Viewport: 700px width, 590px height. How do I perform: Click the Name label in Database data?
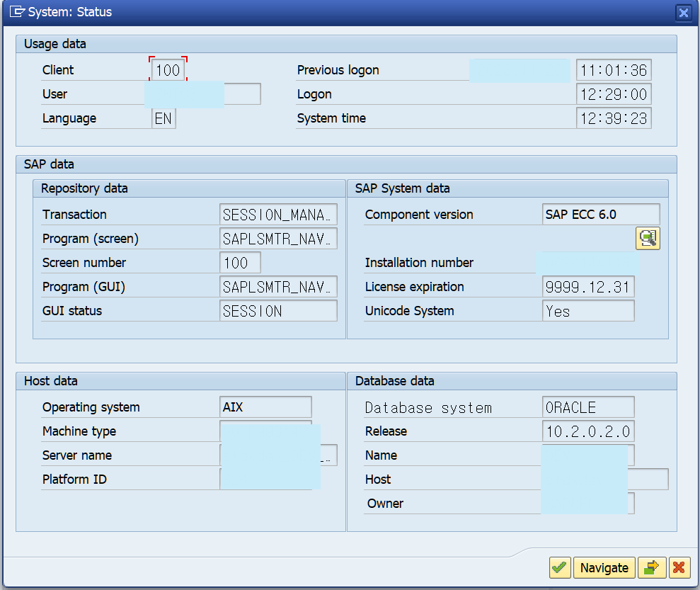pyautogui.click(x=381, y=455)
